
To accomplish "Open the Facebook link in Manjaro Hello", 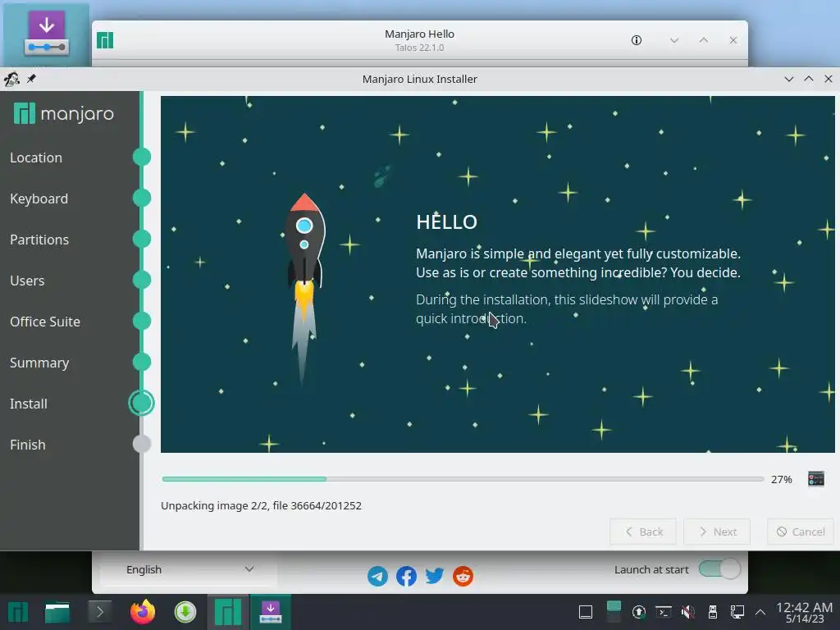I will pyautogui.click(x=406, y=577).
